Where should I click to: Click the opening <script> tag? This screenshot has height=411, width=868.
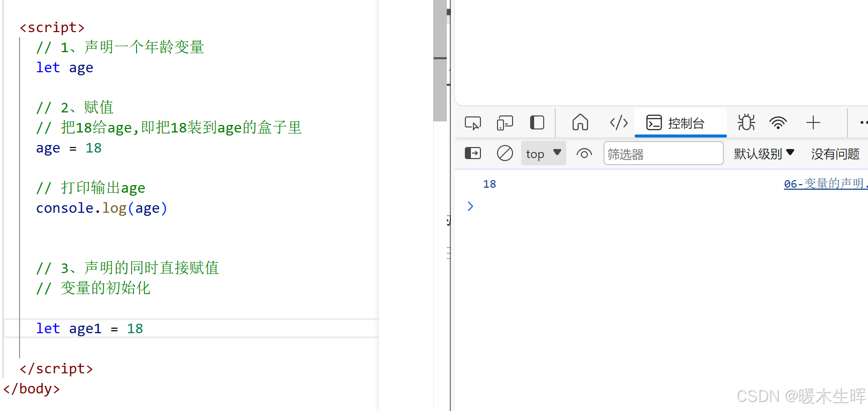(52, 28)
